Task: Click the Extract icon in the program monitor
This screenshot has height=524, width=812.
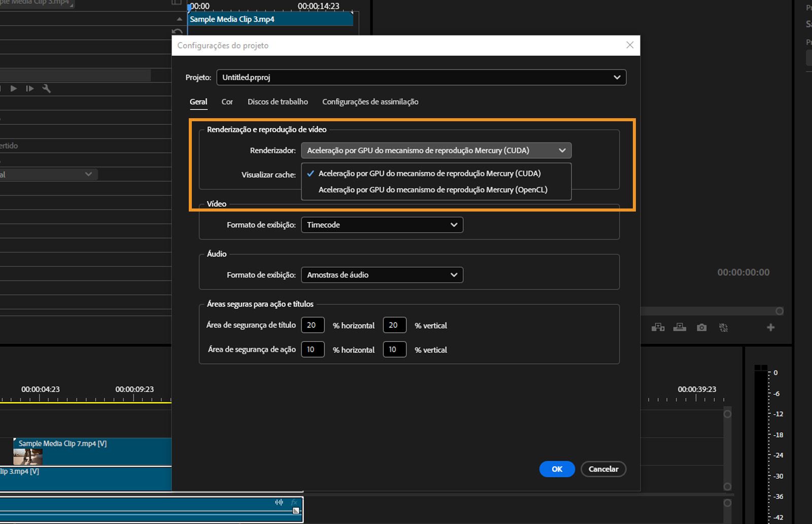Action: click(680, 327)
